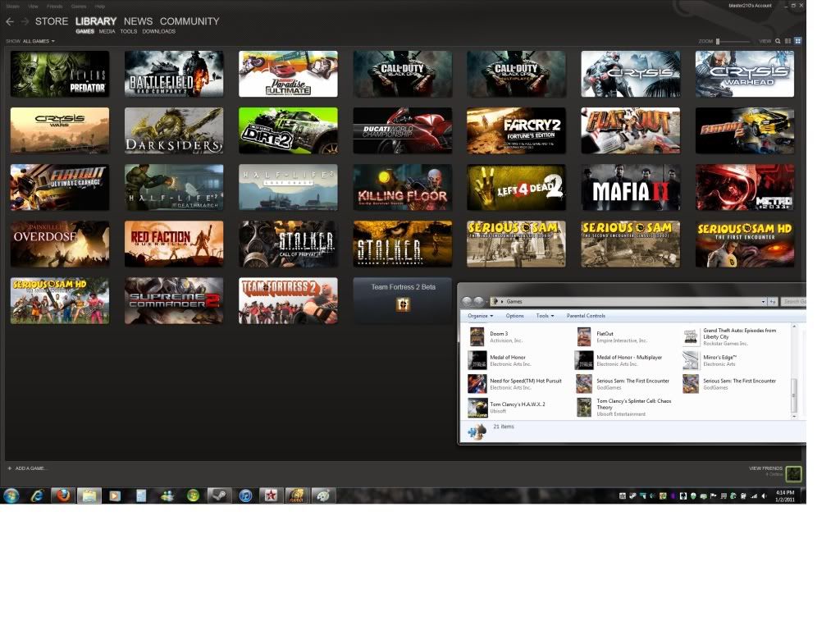Click Explorer window forward button
This screenshot has height=630, width=840.
pyautogui.click(x=478, y=302)
